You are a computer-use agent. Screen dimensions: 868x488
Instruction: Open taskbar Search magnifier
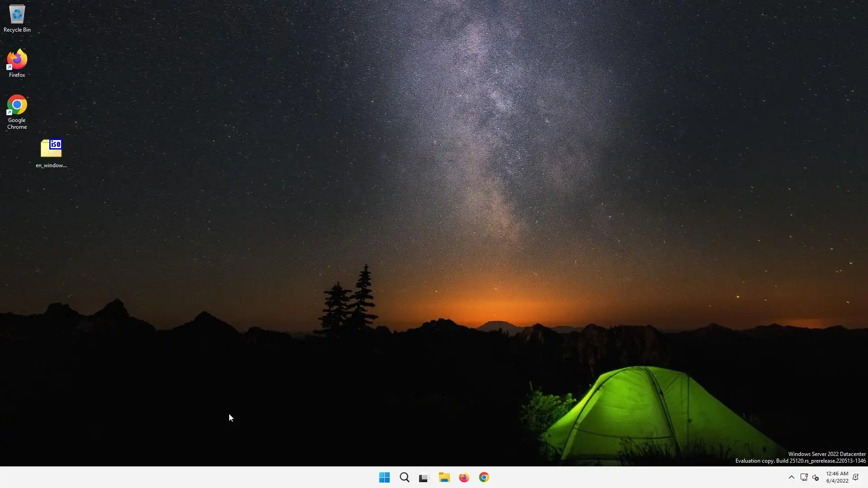[404, 477]
